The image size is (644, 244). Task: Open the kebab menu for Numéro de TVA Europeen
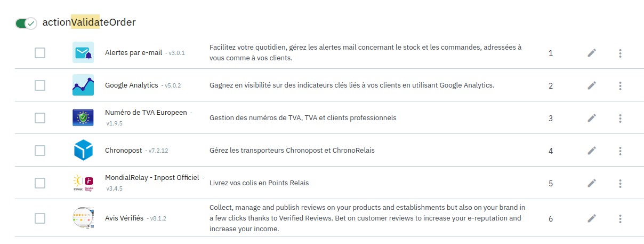621,119
